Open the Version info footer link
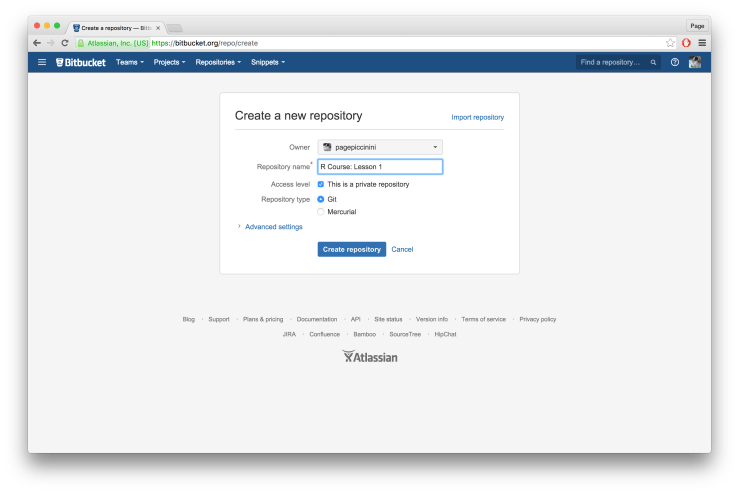 [432, 319]
